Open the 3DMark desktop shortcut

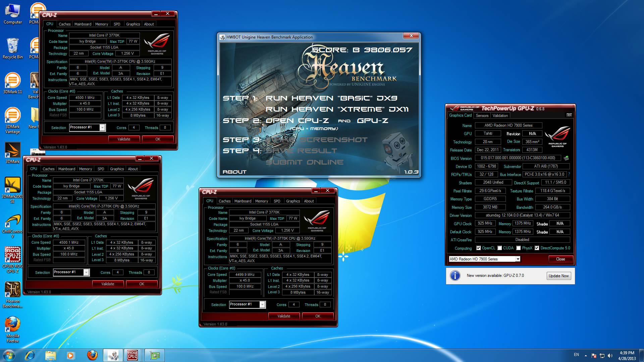click(x=13, y=153)
